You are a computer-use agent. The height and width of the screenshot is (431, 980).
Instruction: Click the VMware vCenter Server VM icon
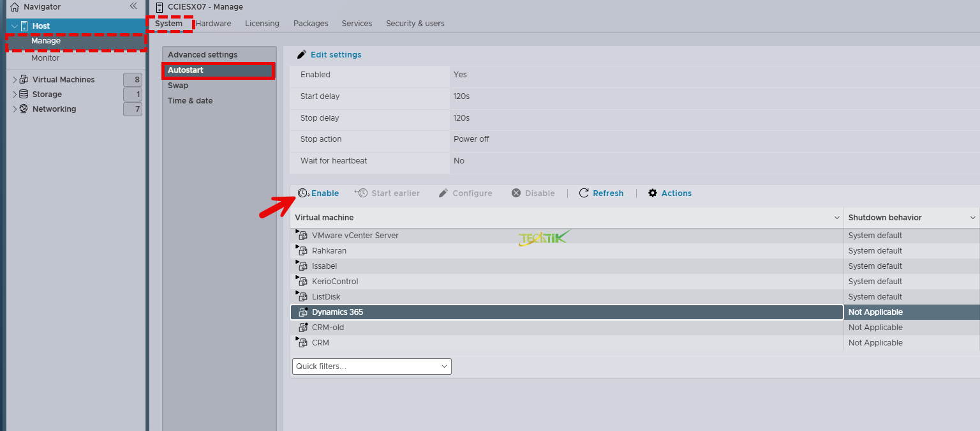(x=302, y=235)
